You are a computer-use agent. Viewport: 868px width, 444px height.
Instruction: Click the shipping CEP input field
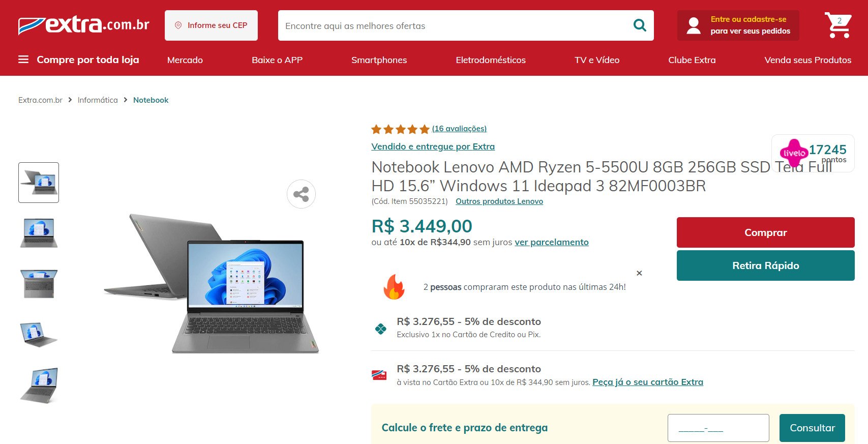[718, 428]
